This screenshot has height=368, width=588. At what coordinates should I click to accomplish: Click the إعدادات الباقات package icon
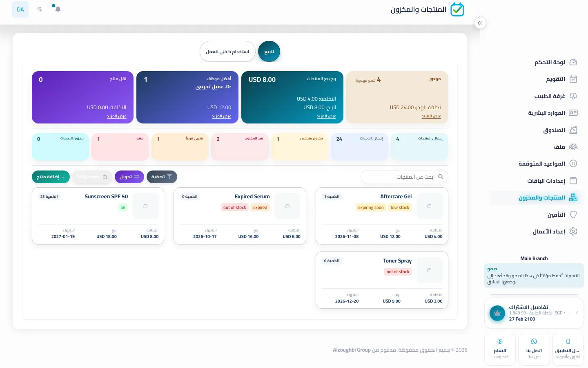[573, 181]
